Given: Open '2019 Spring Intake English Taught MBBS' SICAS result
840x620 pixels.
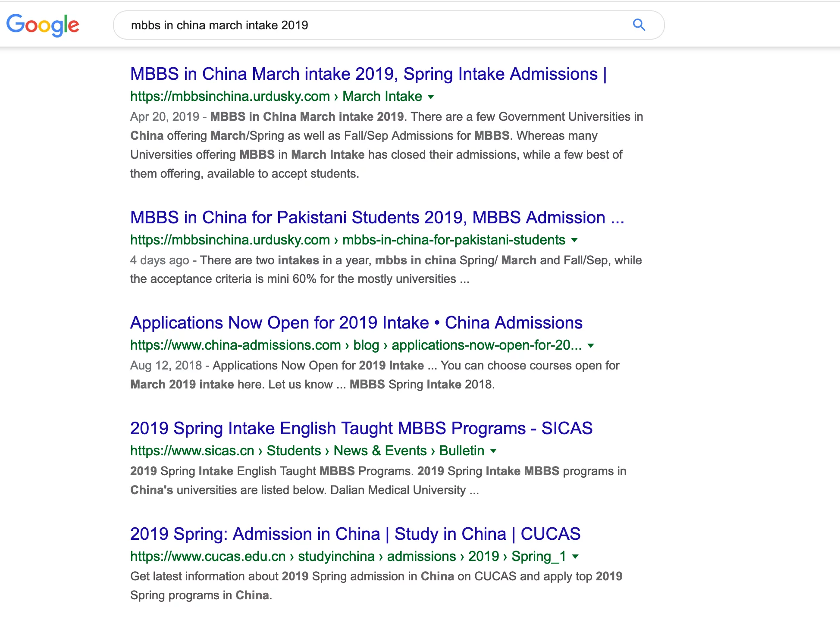Looking at the screenshot, I should (x=361, y=429).
